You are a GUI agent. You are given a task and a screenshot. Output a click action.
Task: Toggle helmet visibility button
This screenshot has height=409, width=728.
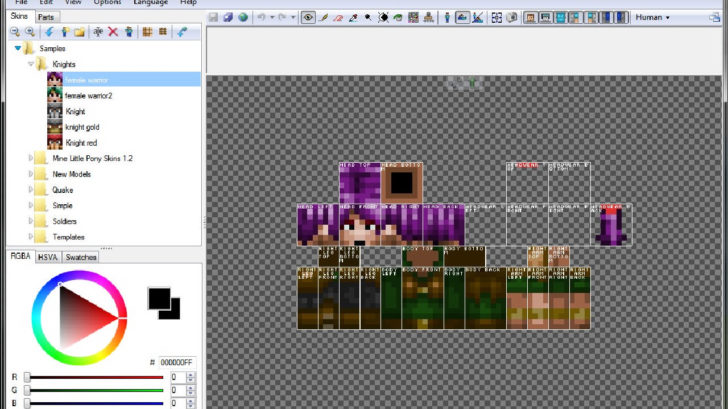546,18
